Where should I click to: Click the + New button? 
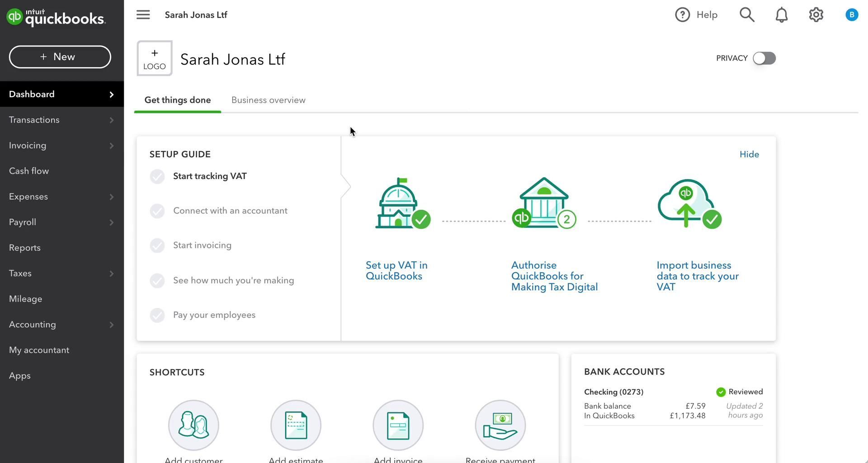pos(60,57)
